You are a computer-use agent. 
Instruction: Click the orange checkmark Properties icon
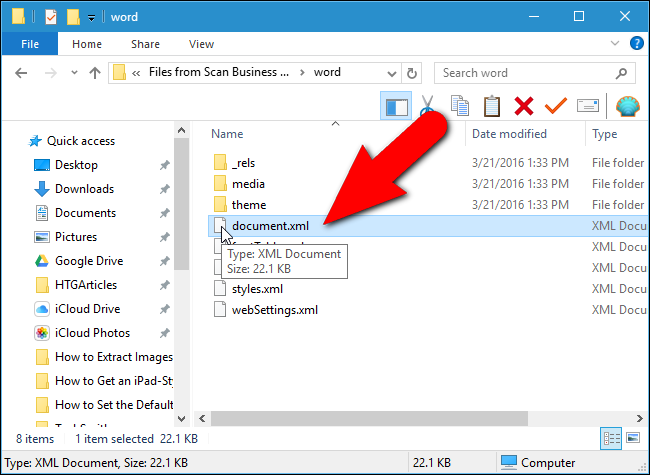click(x=555, y=106)
